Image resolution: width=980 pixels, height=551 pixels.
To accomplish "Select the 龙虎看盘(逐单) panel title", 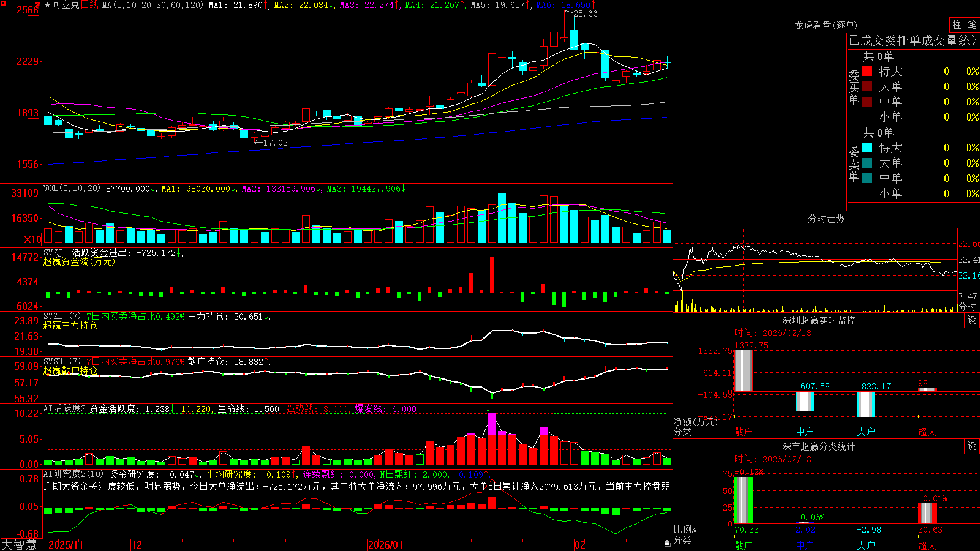I will (826, 25).
